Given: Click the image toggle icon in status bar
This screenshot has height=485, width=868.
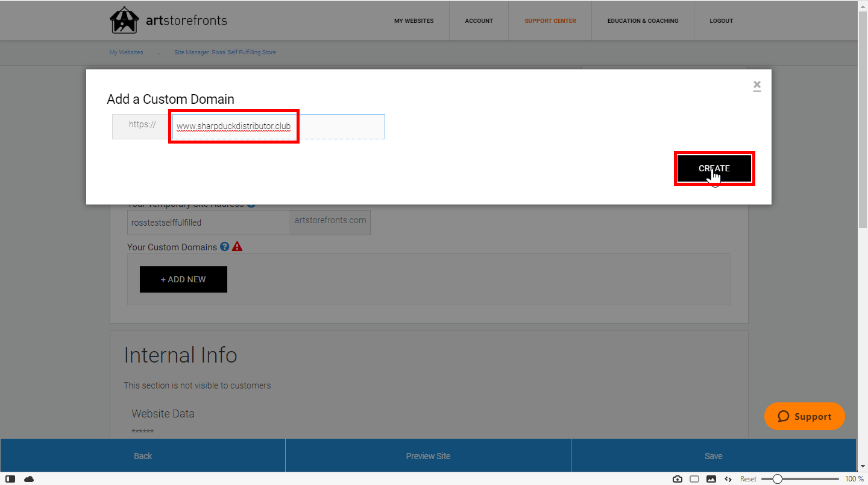Looking at the screenshot, I should click(711, 479).
